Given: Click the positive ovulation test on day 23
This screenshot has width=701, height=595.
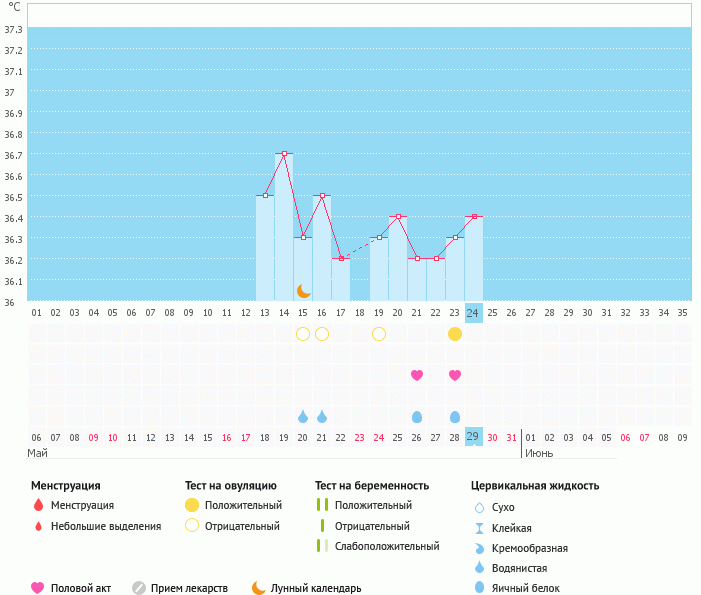Looking at the screenshot, I should pyautogui.click(x=455, y=334).
